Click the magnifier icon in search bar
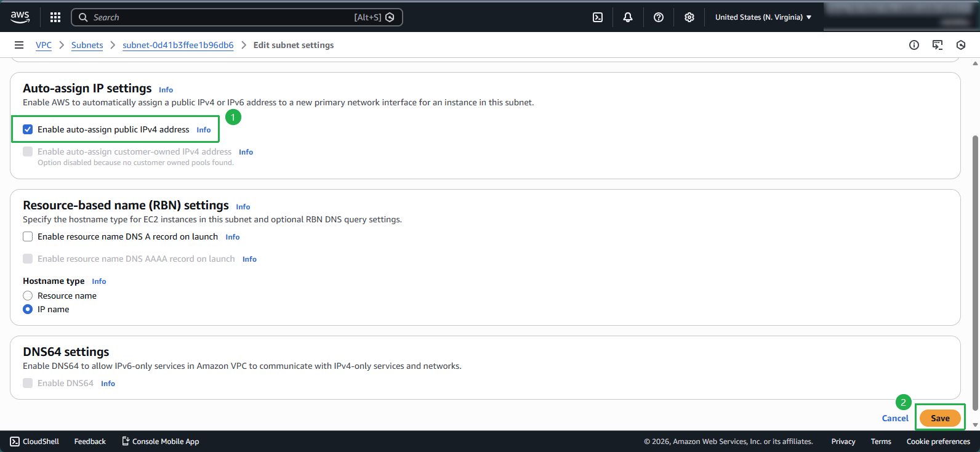This screenshot has height=452, width=980. point(84,17)
